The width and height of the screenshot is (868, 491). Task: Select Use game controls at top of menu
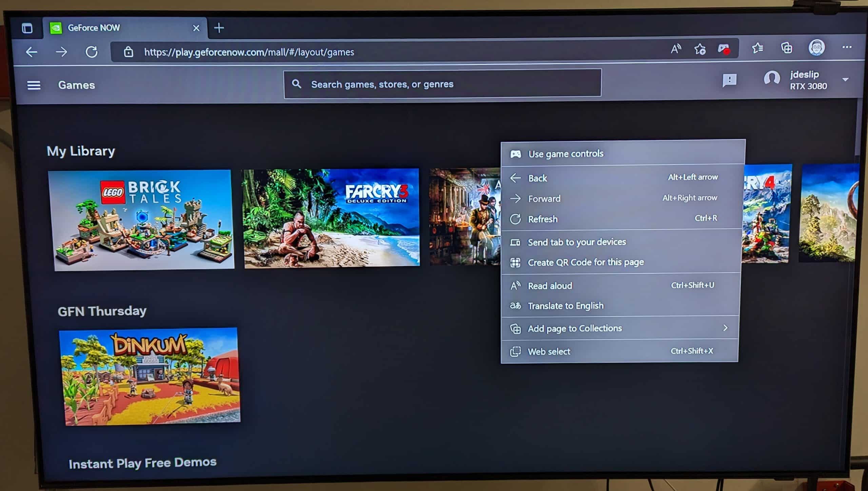(x=566, y=153)
